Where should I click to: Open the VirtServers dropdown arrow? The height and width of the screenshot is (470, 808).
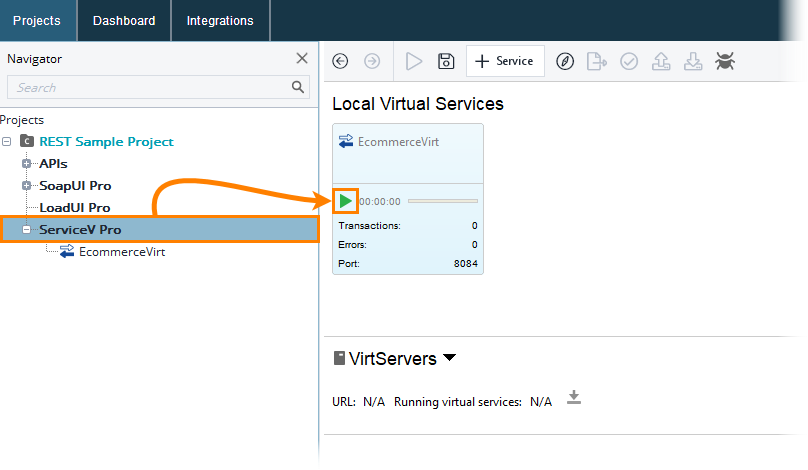[449, 357]
